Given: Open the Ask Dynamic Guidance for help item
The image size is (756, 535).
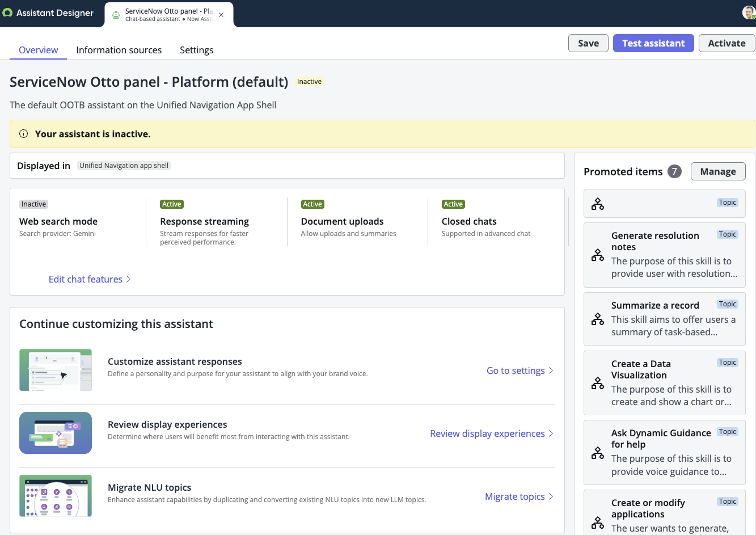Looking at the screenshot, I should point(665,452).
